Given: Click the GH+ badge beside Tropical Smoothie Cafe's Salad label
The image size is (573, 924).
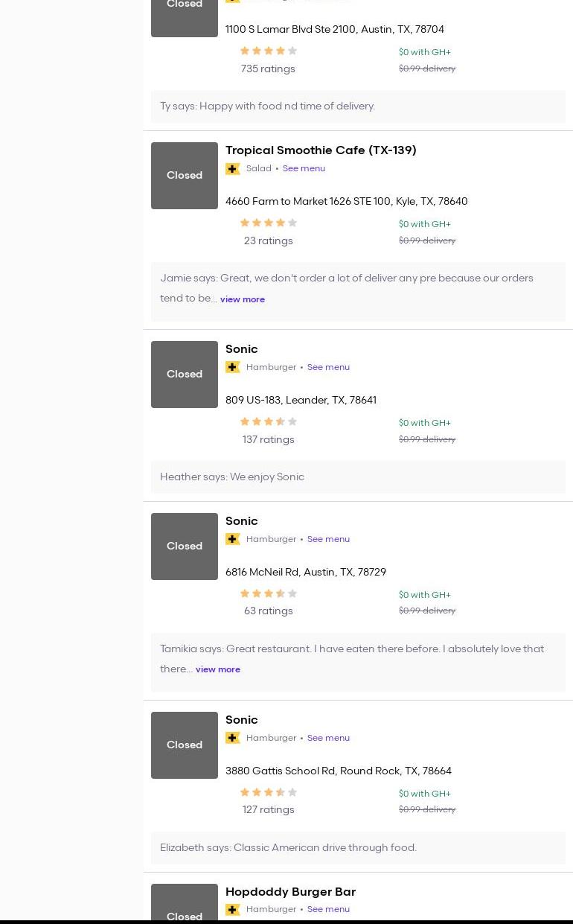Looking at the screenshot, I should 233,169.
